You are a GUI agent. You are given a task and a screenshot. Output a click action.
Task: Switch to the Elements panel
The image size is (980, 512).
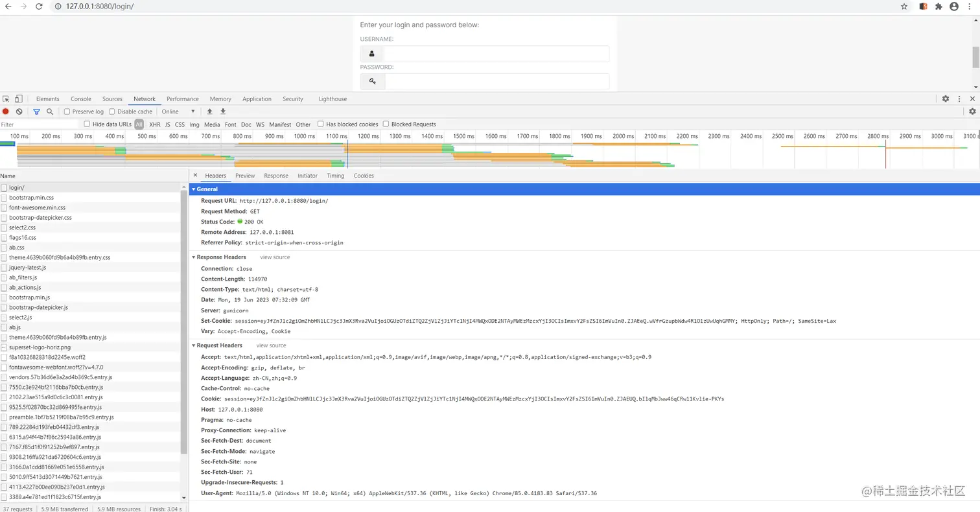(x=48, y=99)
